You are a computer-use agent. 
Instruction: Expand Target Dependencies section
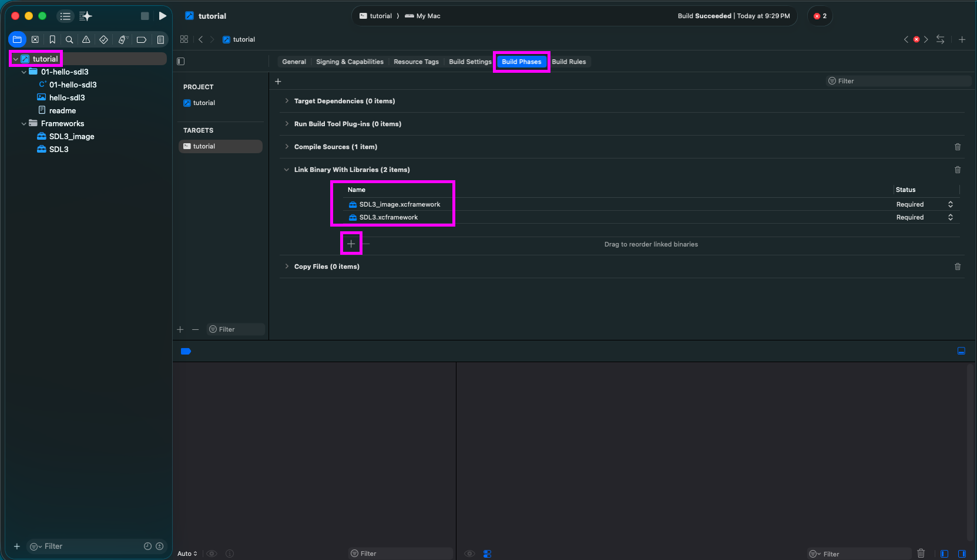[x=287, y=101]
